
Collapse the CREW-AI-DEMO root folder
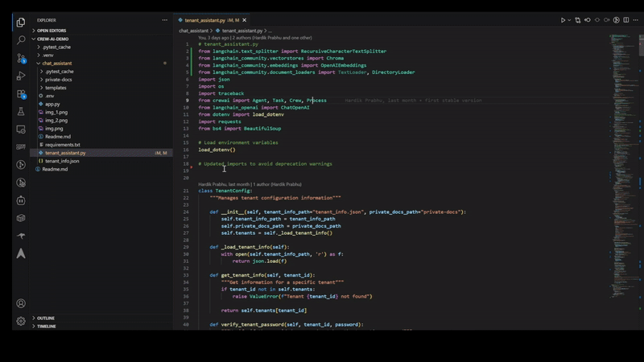point(52,39)
